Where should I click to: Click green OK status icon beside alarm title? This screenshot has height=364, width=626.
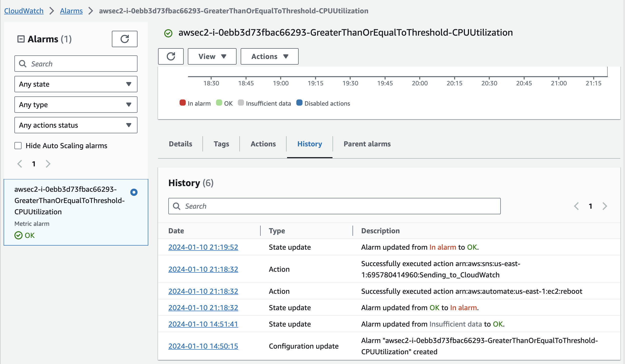pos(168,33)
